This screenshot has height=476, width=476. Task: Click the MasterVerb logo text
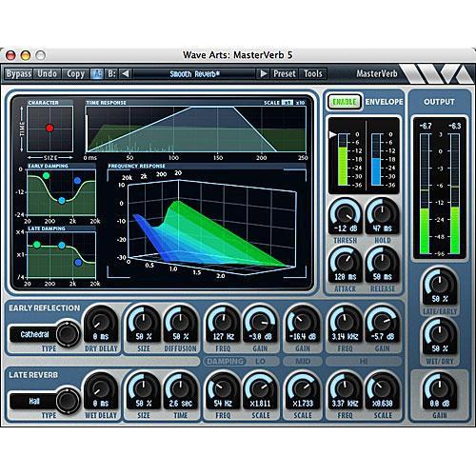(x=377, y=73)
